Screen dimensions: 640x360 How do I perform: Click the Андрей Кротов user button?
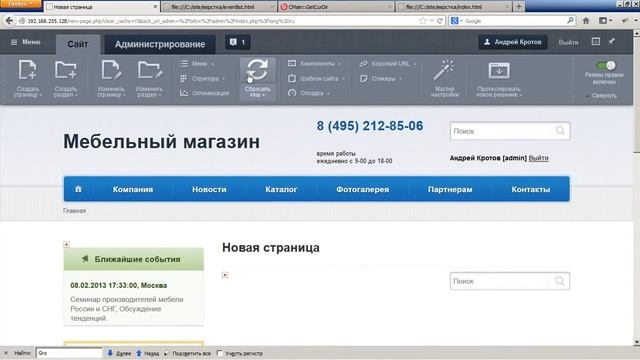tap(513, 42)
